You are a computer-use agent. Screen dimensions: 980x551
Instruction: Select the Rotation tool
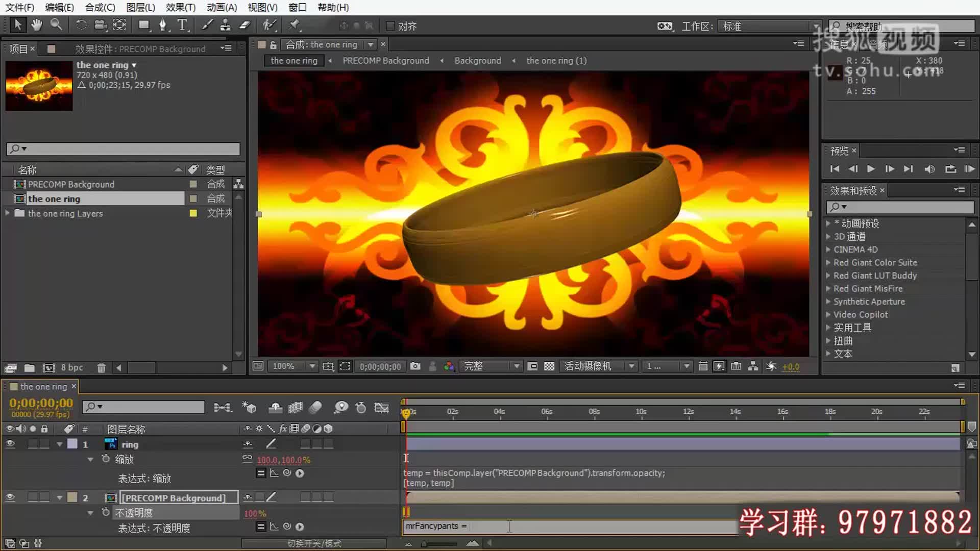click(x=81, y=25)
